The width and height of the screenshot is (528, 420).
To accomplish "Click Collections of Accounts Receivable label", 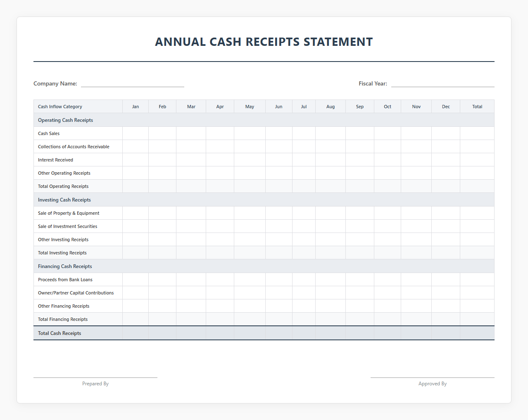I will 74,147.
